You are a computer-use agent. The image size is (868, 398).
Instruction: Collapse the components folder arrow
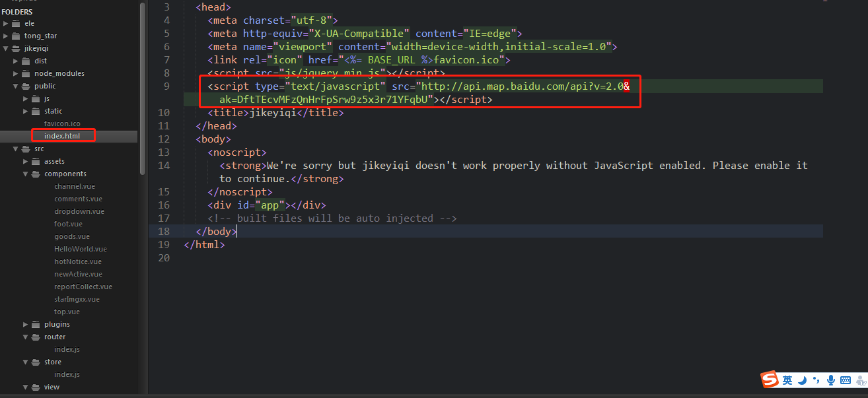coord(26,174)
